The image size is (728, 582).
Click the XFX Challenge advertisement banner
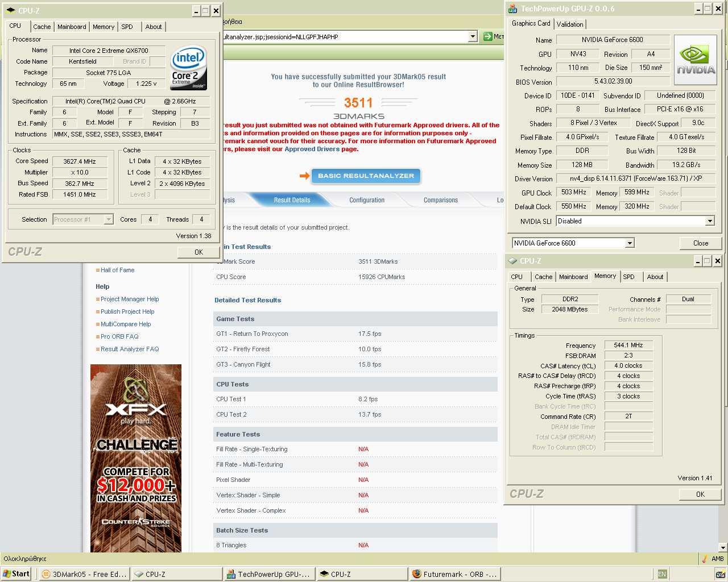tap(136, 458)
